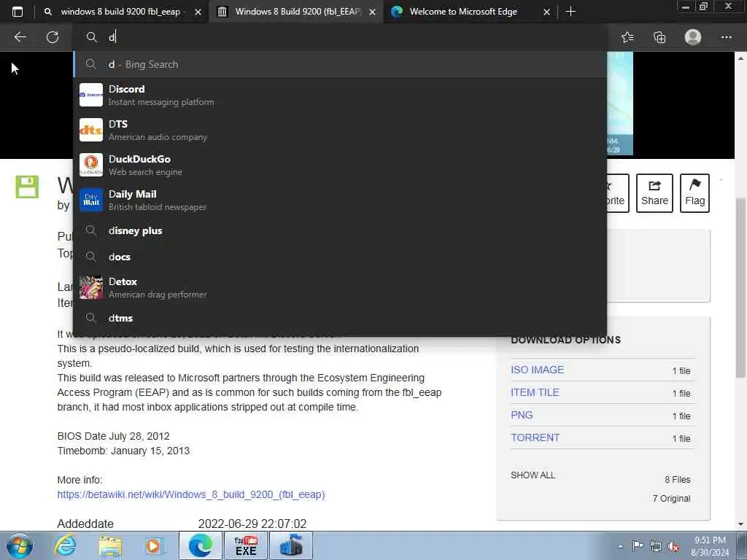Select the Discord suggestion

pos(340,95)
